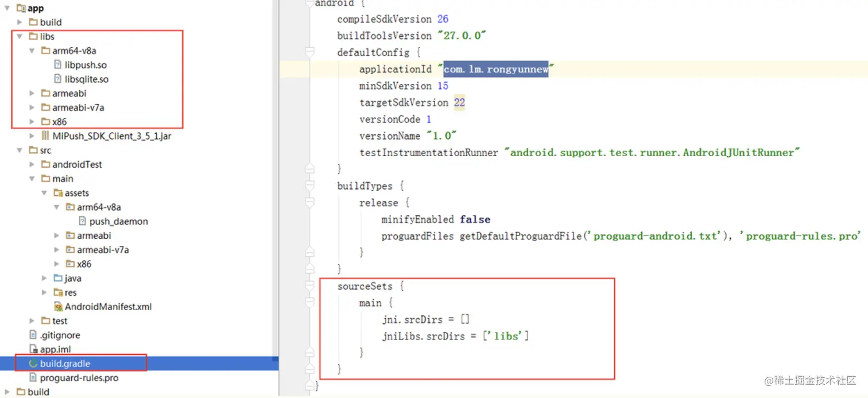Click the androidTest folder icon

(45, 164)
